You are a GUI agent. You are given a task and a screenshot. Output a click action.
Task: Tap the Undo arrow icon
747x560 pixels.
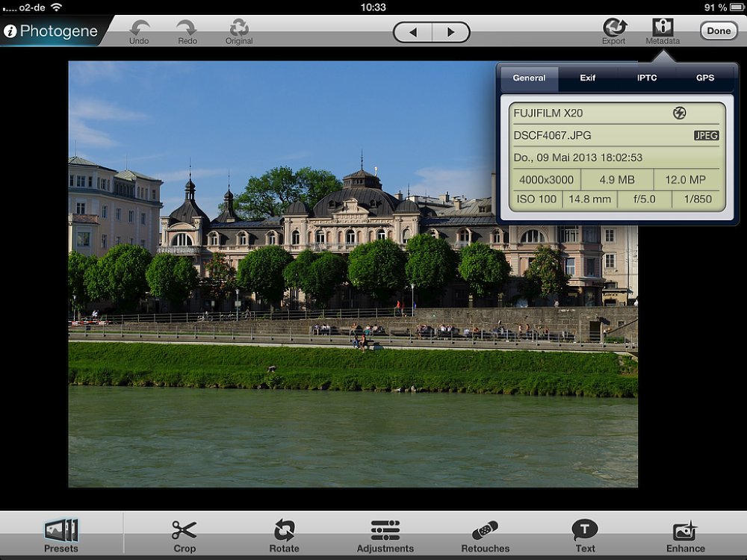(x=139, y=28)
